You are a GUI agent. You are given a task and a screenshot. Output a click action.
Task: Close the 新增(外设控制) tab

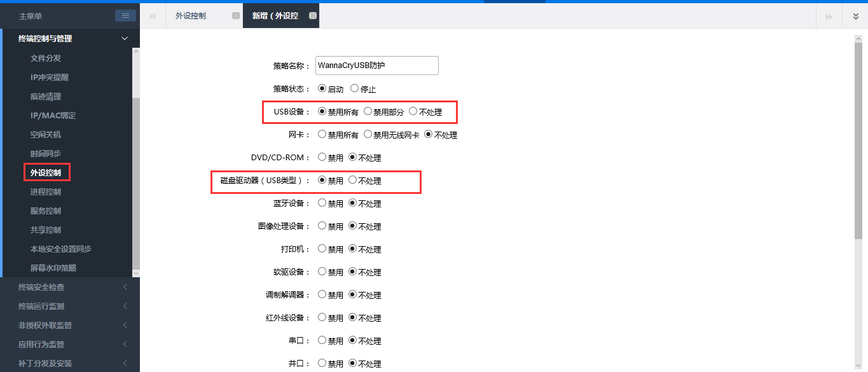(x=312, y=16)
